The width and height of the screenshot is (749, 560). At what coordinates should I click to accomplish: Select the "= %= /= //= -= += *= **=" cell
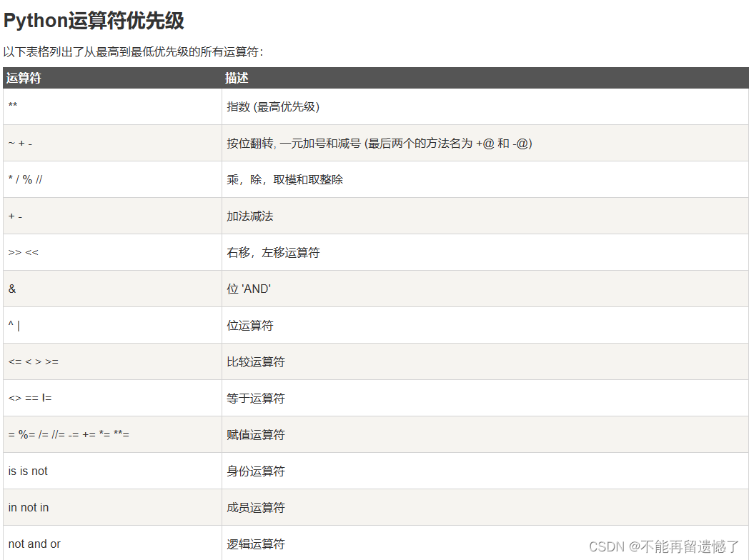click(x=112, y=434)
